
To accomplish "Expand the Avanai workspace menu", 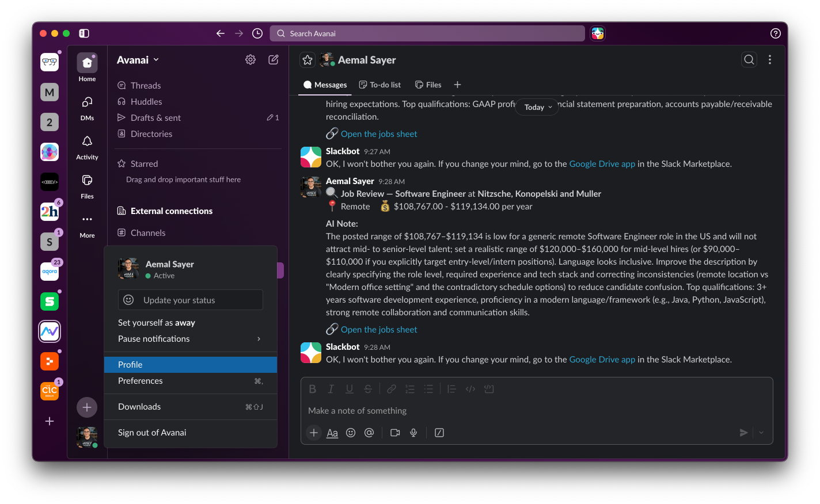I will point(138,60).
